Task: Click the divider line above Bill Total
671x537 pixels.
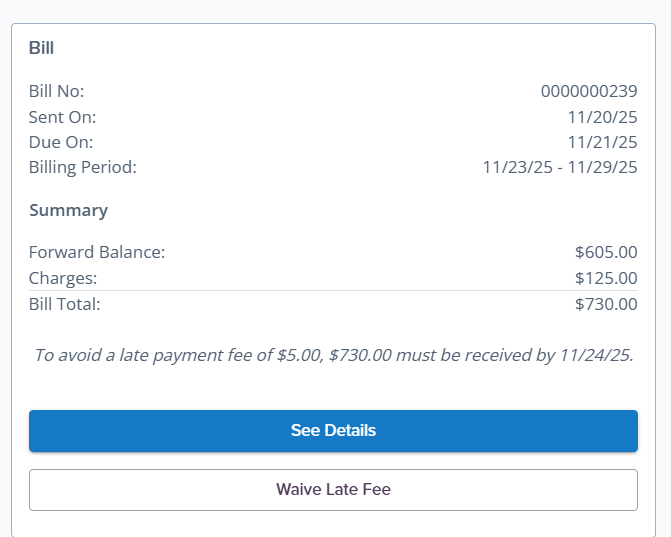Action: point(333,291)
